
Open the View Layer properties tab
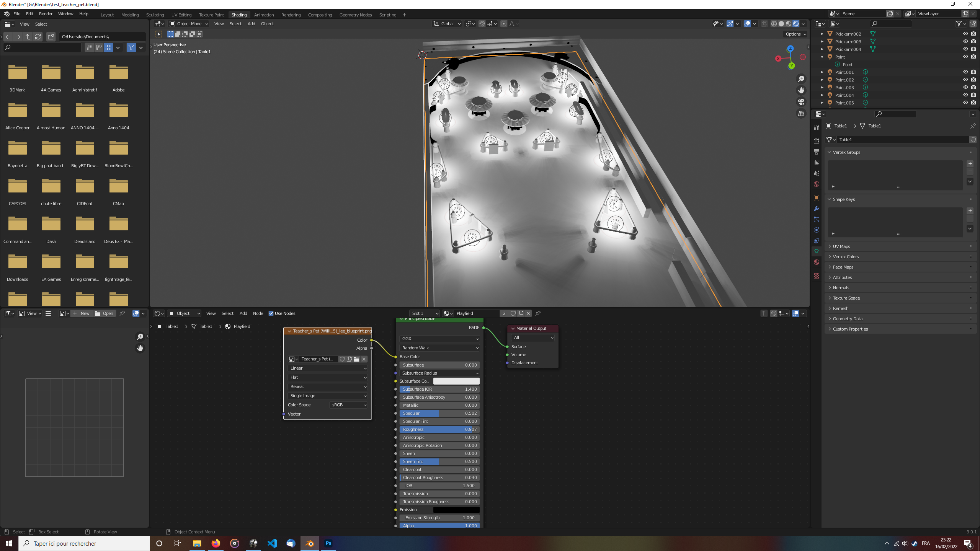click(x=817, y=163)
